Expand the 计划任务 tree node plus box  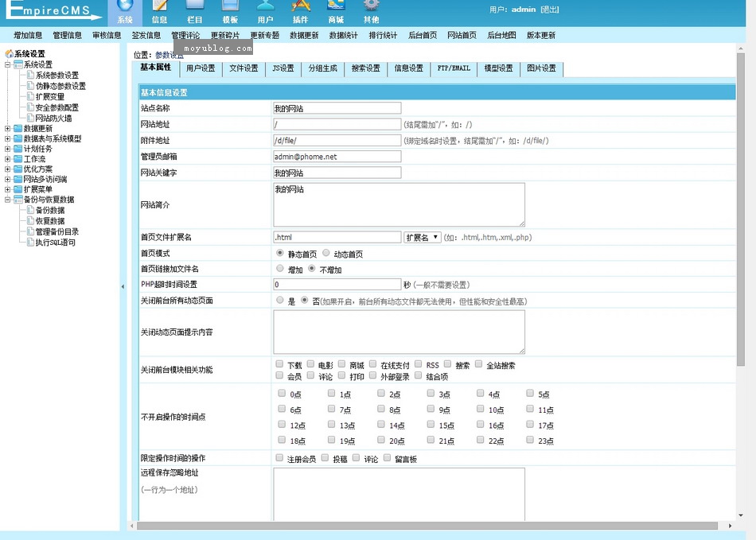pyautogui.click(x=7, y=149)
